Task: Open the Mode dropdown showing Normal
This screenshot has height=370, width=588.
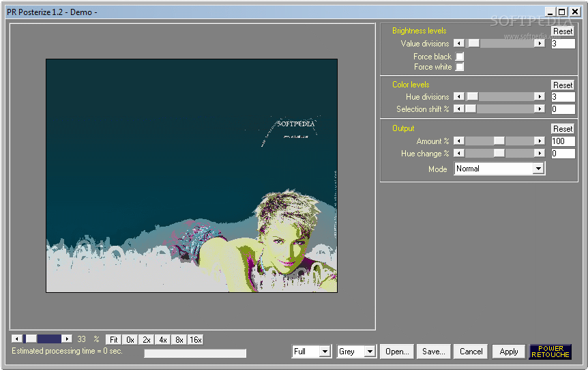Action: tap(499, 169)
